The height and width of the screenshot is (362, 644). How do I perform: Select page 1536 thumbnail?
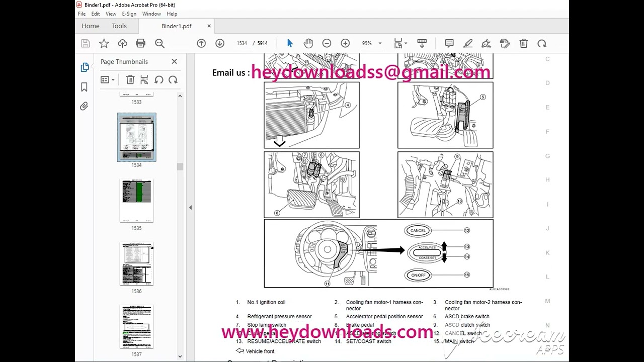pos(137,263)
